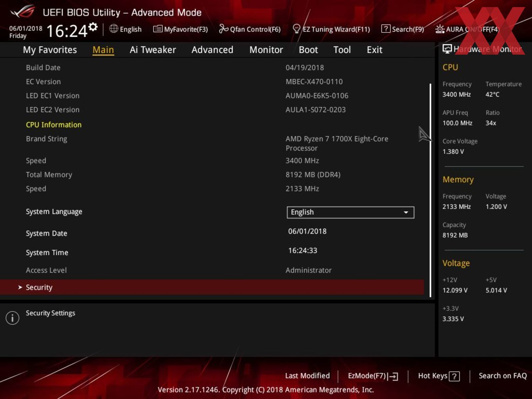Open Qfan Control(F6) label
Screen dimensions: 532x399
pos(255,29)
